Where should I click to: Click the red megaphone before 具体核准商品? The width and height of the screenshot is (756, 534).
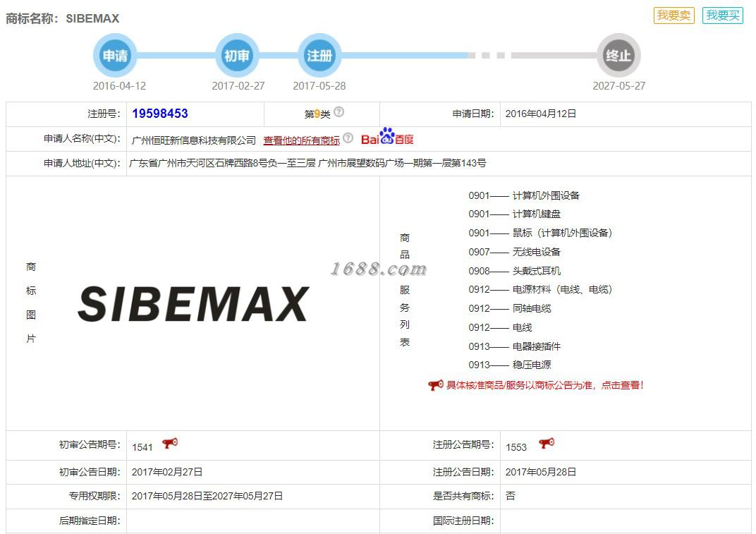(x=435, y=385)
